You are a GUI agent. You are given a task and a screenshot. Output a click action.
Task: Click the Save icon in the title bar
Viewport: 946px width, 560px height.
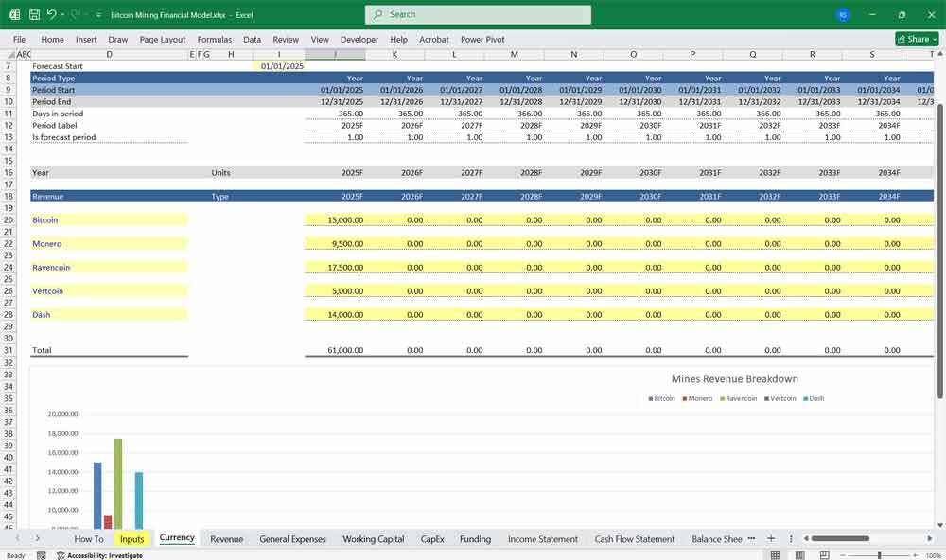coord(34,14)
